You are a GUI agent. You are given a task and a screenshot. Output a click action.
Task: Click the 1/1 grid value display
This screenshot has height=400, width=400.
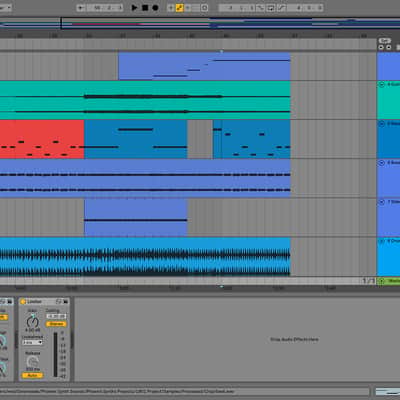click(369, 281)
